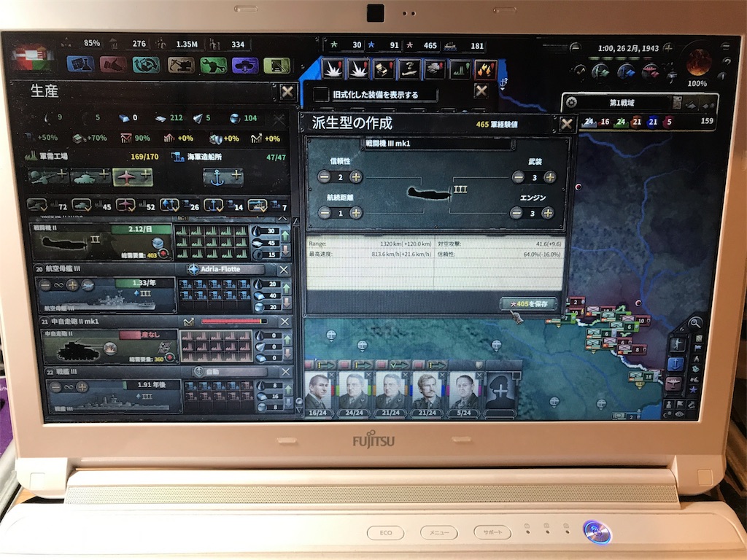Select the 第1戦域 theater label
Screen dimensions: 747x560
(622, 102)
